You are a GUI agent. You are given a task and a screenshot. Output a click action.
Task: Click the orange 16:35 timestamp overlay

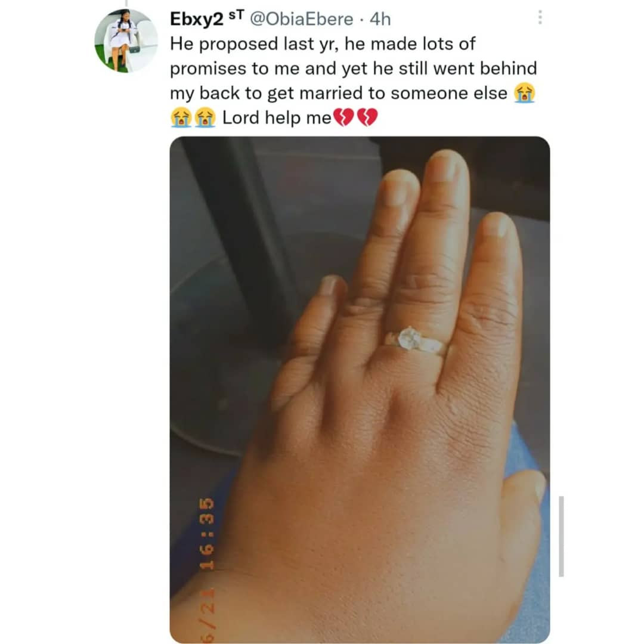tap(206, 534)
